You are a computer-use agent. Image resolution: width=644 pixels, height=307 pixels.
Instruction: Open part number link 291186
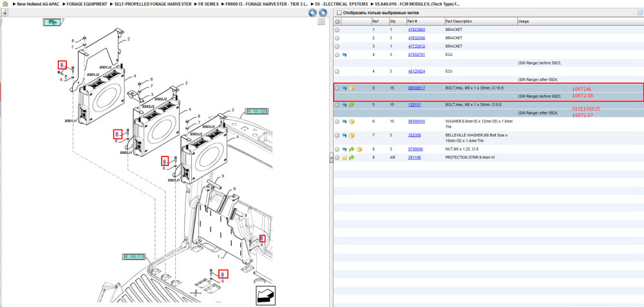click(x=413, y=158)
